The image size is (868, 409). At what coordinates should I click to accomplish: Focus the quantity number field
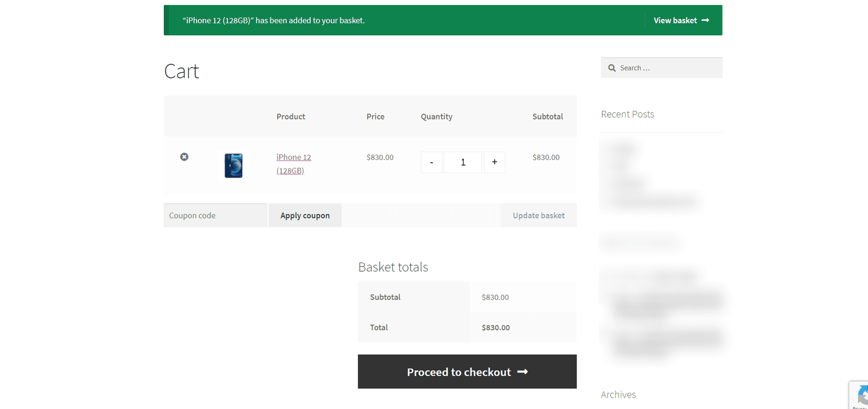pos(463,162)
